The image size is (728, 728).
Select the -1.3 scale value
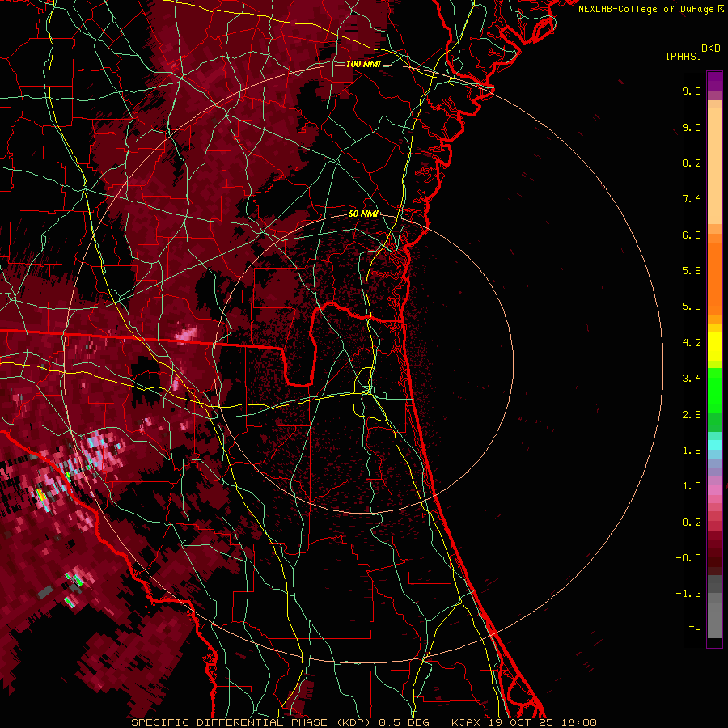coord(688,594)
